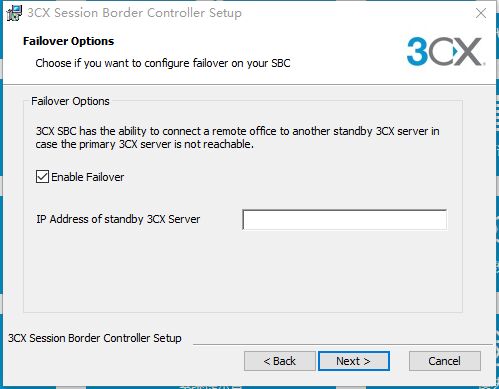Image resolution: width=499 pixels, height=389 pixels.
Task: Click the 'IP Address of standby 3CX Server' label
Action: [x=118, y=219]
